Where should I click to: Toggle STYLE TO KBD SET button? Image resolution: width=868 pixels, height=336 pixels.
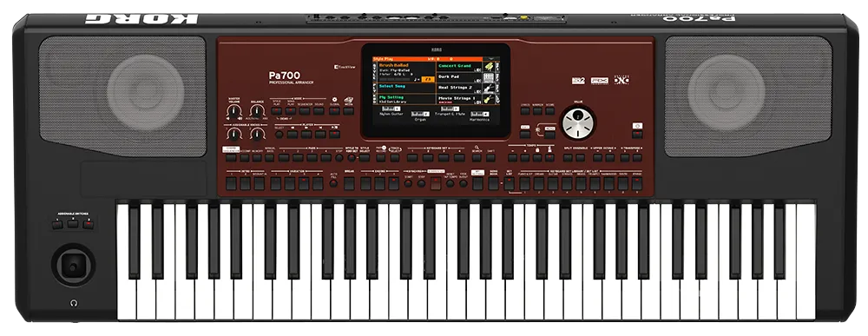pos(352,158)
